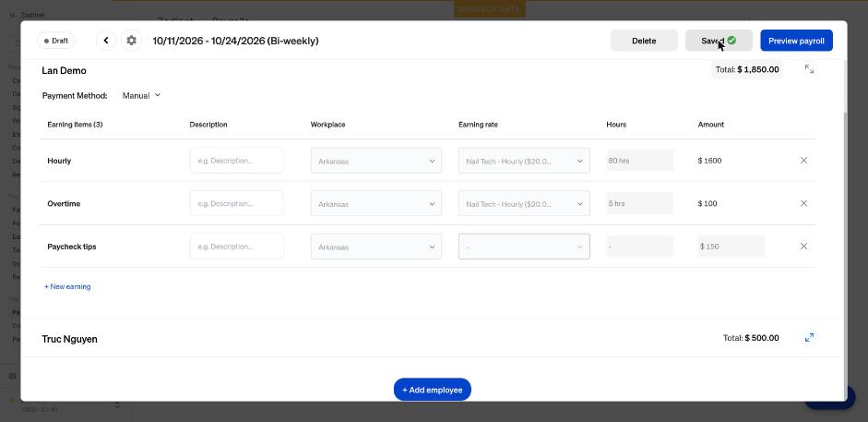Click the Delete button
The width and height of the screenshot is (868, 422).
(x=644, y=41)
